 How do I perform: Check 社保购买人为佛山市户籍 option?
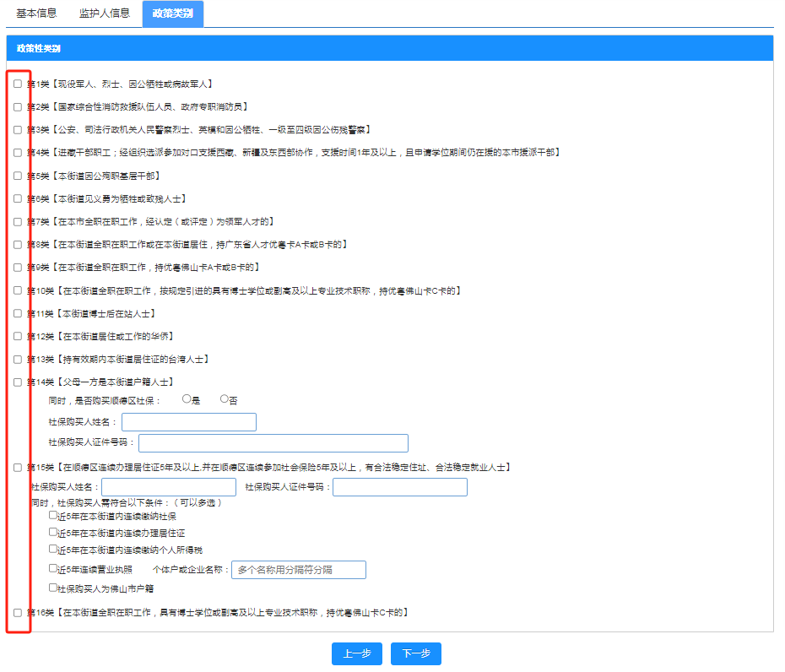(x=53, y=588)
